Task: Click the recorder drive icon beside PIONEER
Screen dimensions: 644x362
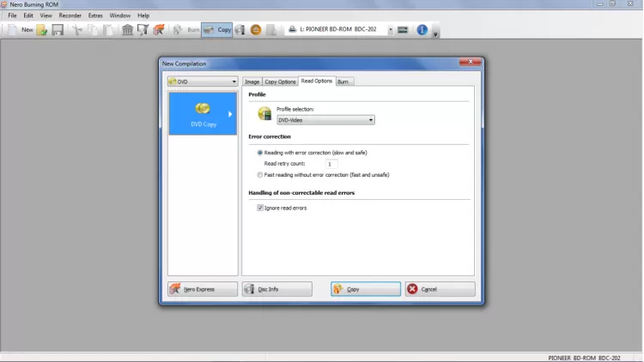Action: (293, 29)
